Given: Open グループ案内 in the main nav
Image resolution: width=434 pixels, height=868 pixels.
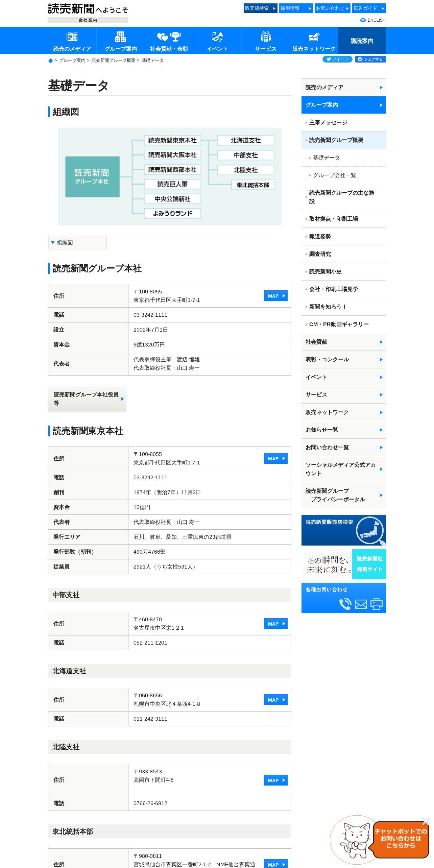Looking at the screenshot, I should [120, 41].
